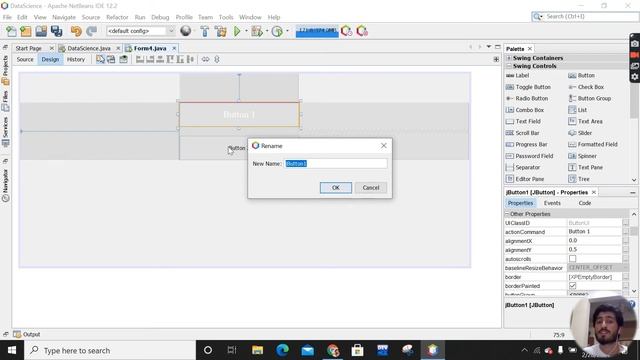Viewport: 640px width, 360px height.
Task: Click the Design view button
Action: point(50,60)
